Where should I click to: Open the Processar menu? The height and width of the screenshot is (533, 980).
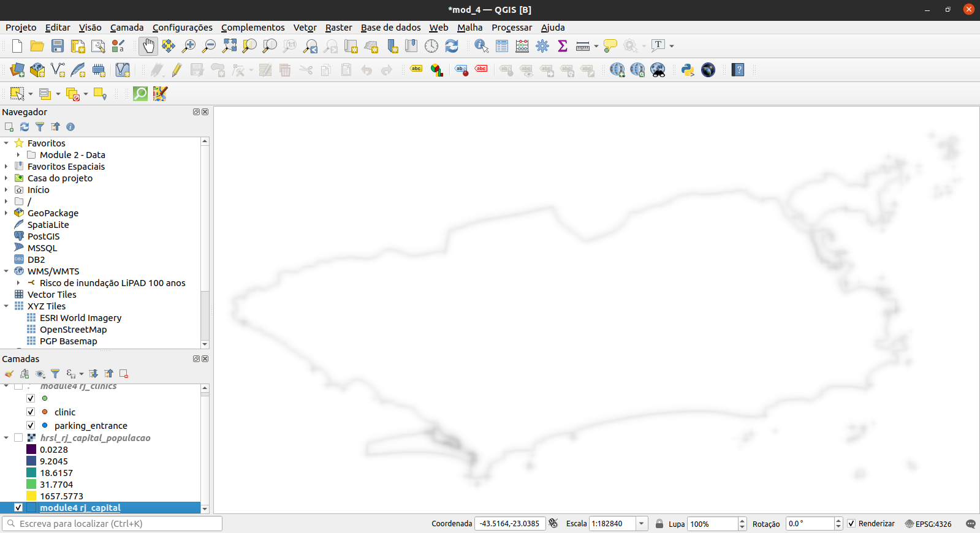(512, 28)
